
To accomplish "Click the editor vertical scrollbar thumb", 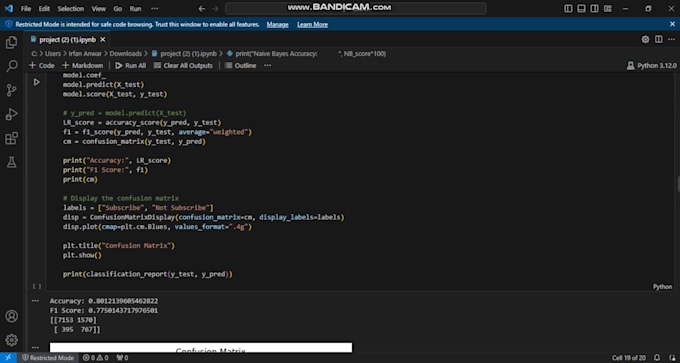I will pyautogui.click(x=678, y=184).
